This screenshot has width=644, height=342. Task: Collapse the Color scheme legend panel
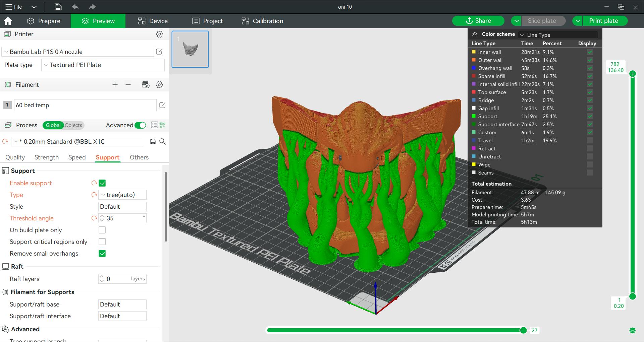click(x=475, y=34)
